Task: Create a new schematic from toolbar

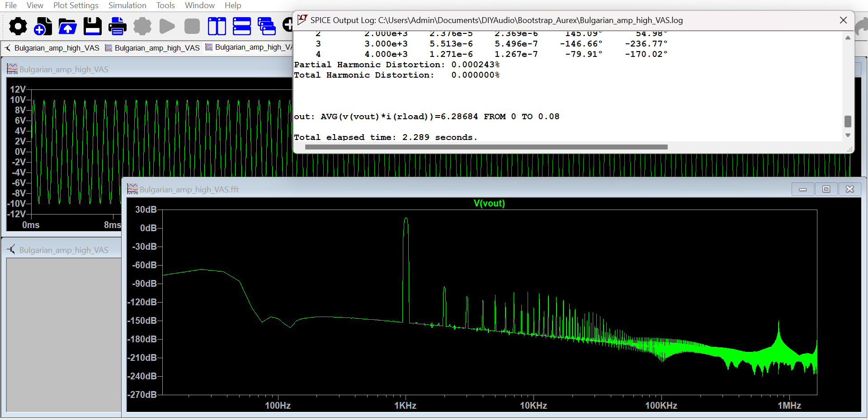Action: 43,26
